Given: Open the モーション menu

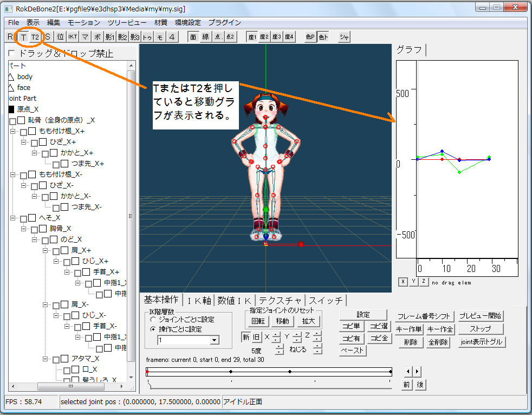Looking at the screenshot, I should [83, 23].
